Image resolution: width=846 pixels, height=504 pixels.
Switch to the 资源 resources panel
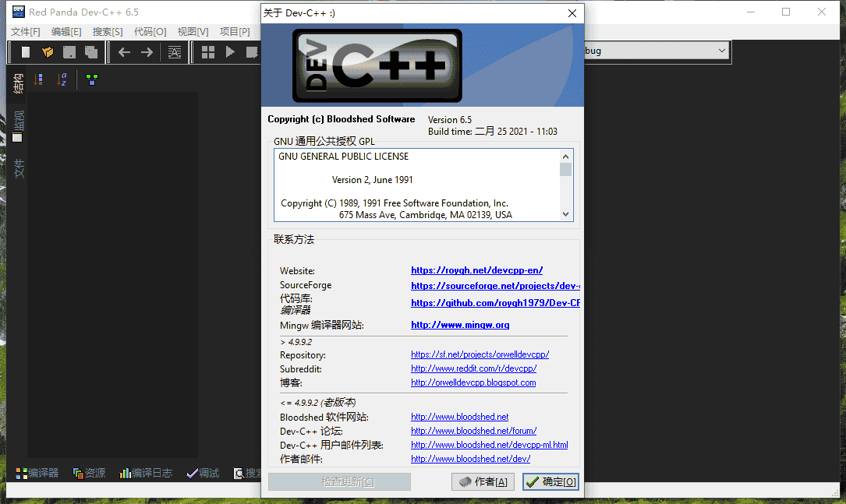tap(88, 472)
